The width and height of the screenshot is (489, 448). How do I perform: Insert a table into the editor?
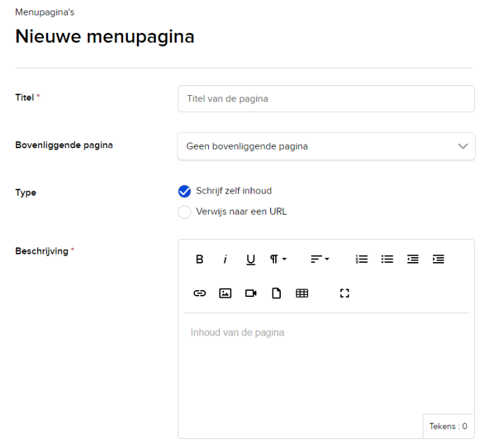[x=302, y=294]
